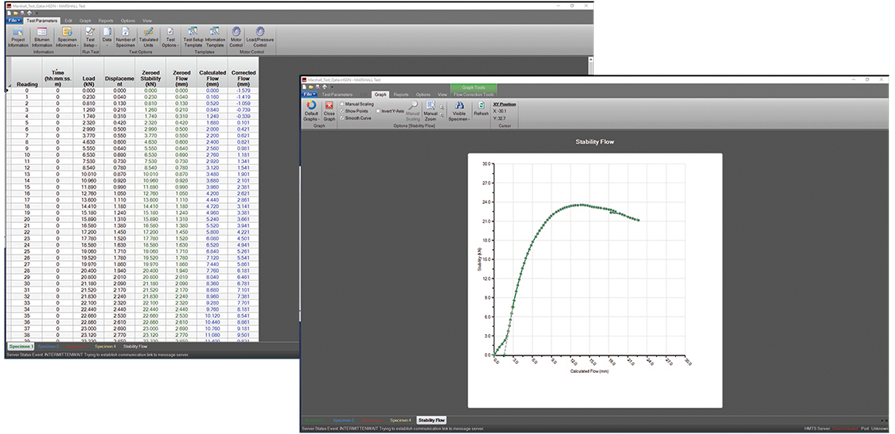Image resolution: width=895 pixels, height=434 pixels.
Task: Select Specimen 1 bottom sheet tab
Action: click(19, 346)
